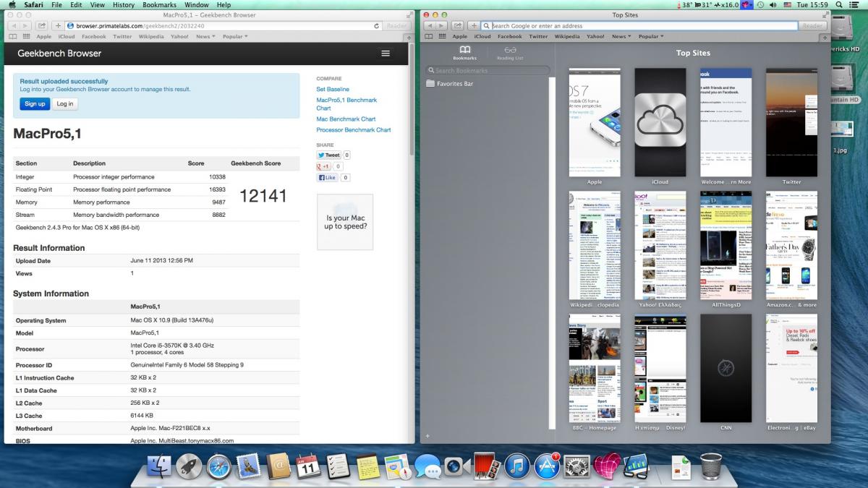The height and width of the screenshot is (488, 868).
Task: Open the App Store from the Dock
Action: (x=548, y=467)
